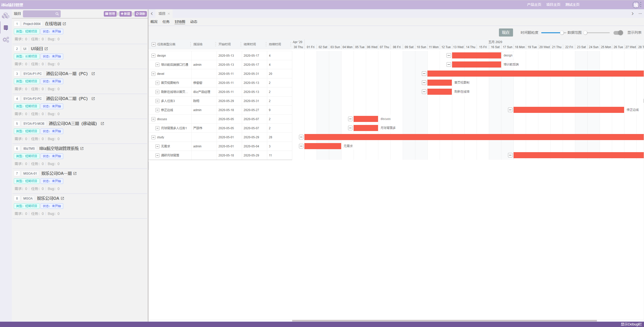The image size is (644, 327).
Task: Click the 首页视图制作 gantt bar
Action: click(x=439, y=83)
